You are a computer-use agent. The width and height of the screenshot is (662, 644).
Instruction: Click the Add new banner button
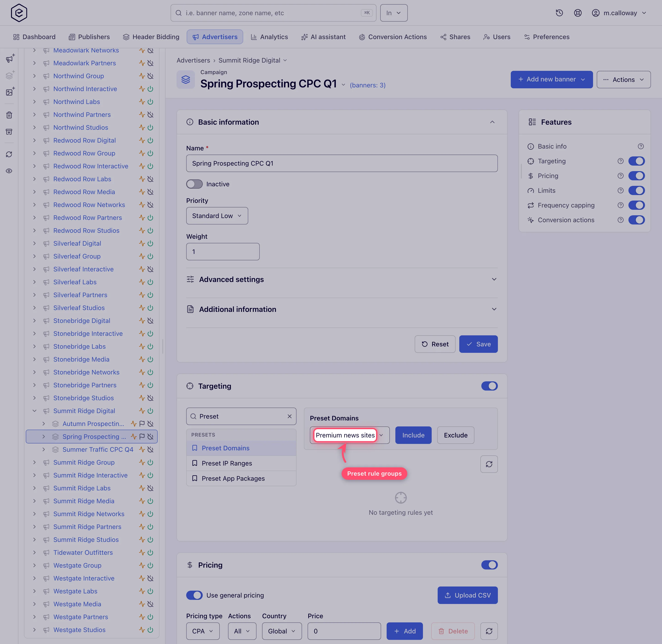click(x=551, y=80)
